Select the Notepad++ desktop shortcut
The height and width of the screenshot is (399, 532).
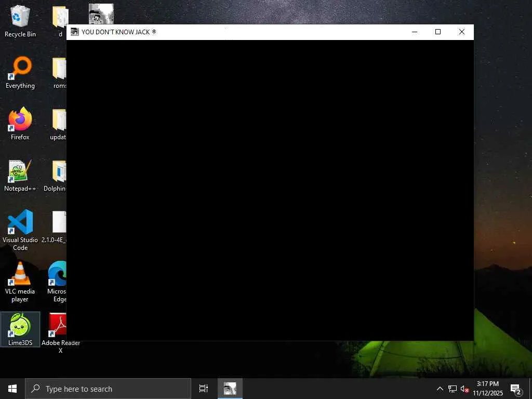pyautogui.click(x=20, y=176)
